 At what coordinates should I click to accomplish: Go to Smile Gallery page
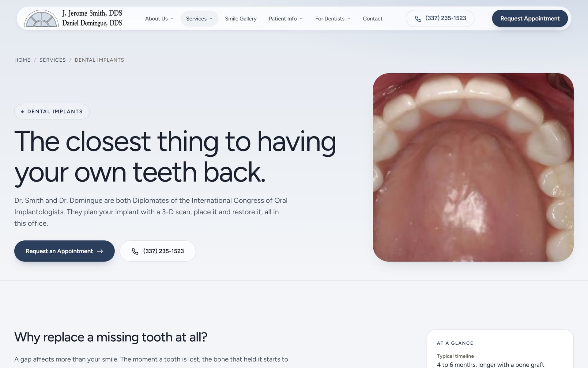click(241, 19)
